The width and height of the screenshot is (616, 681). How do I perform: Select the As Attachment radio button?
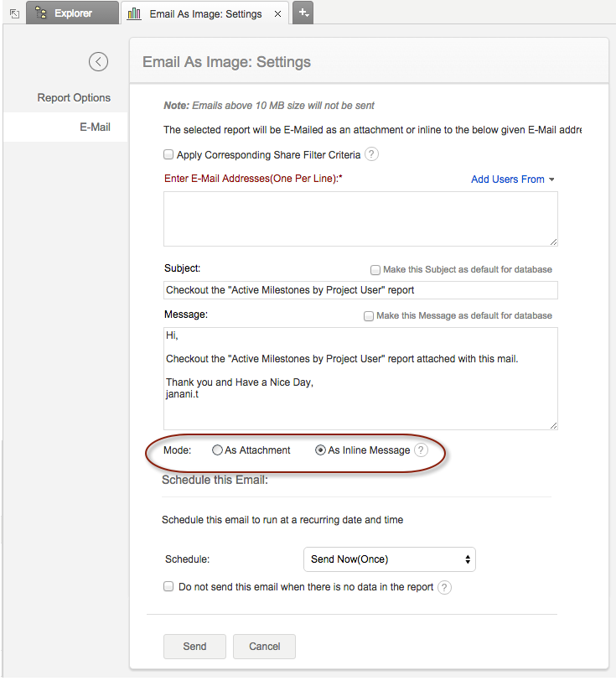pos(218,450)
